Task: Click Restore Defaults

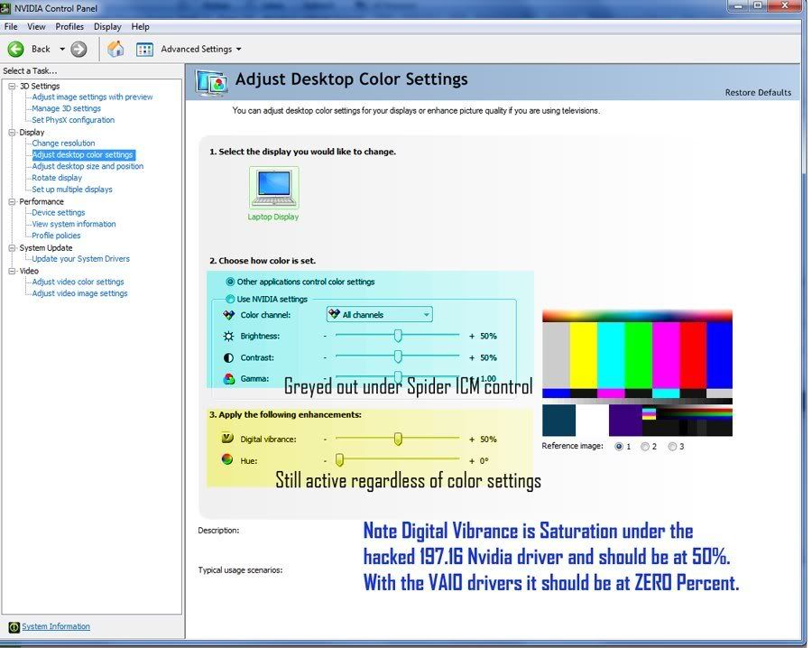Action: pyautogui.click(x=758, y=93)
